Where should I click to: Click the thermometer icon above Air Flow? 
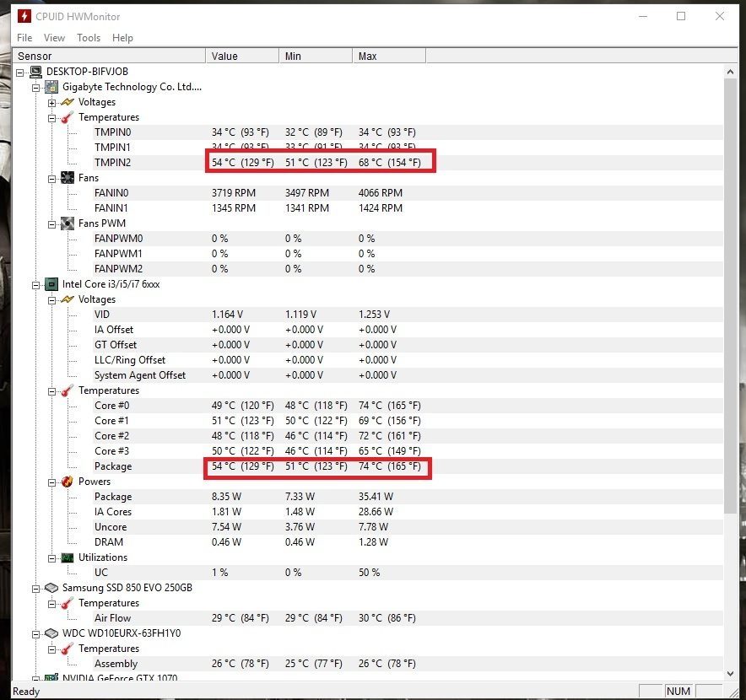point(68,603)
